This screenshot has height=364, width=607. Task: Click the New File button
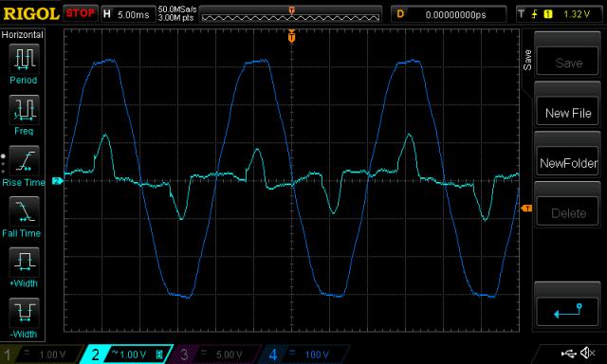[x=567, y=113]
